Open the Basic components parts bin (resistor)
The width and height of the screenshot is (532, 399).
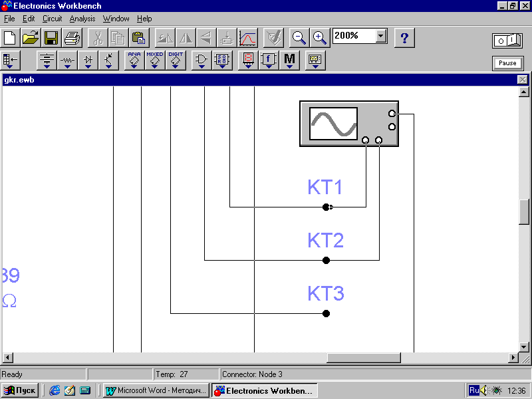click(67, 61)
